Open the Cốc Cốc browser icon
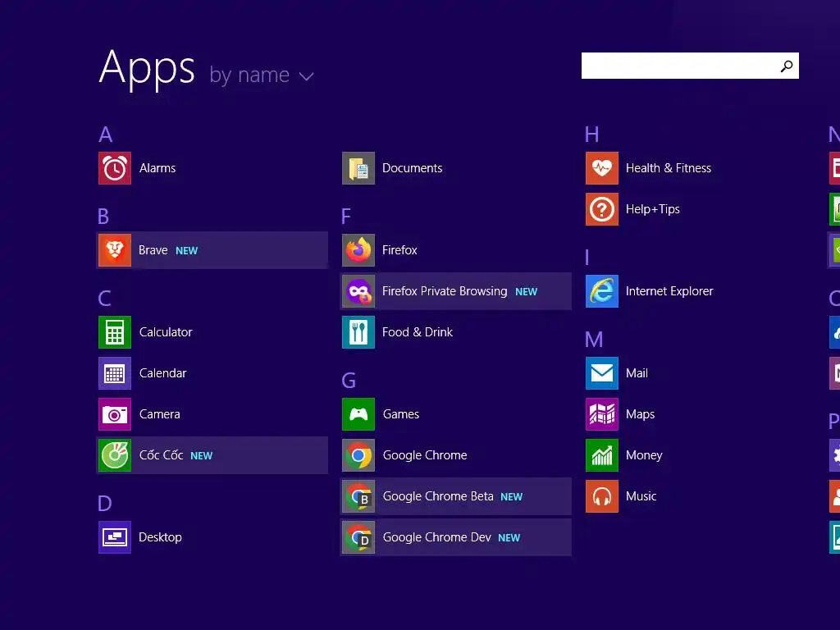 [115, 455]
